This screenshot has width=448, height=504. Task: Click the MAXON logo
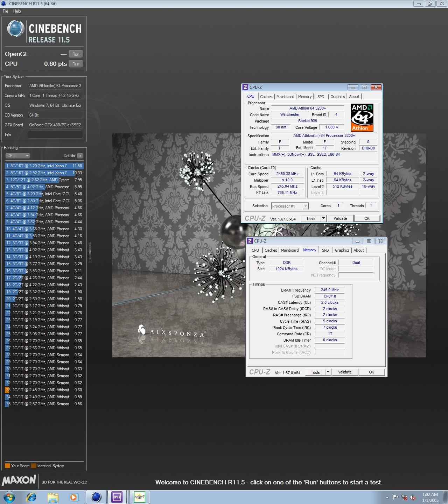(19, 480)
